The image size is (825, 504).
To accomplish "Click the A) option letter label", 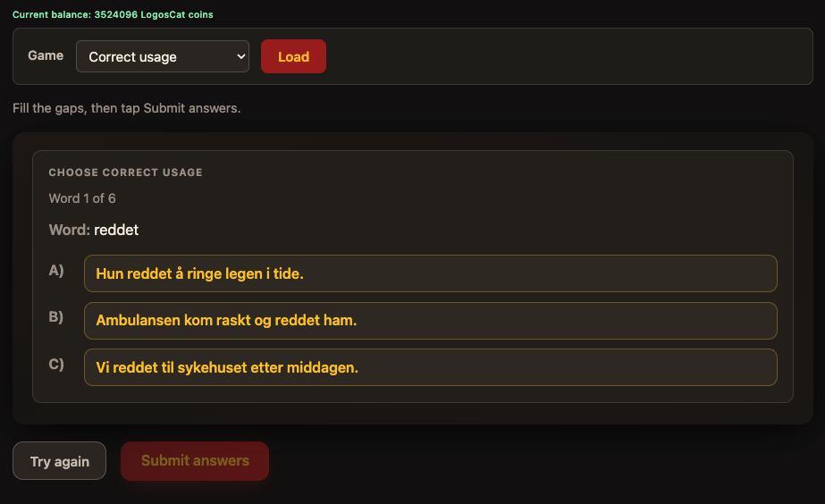I will click(x=56, y=270).
